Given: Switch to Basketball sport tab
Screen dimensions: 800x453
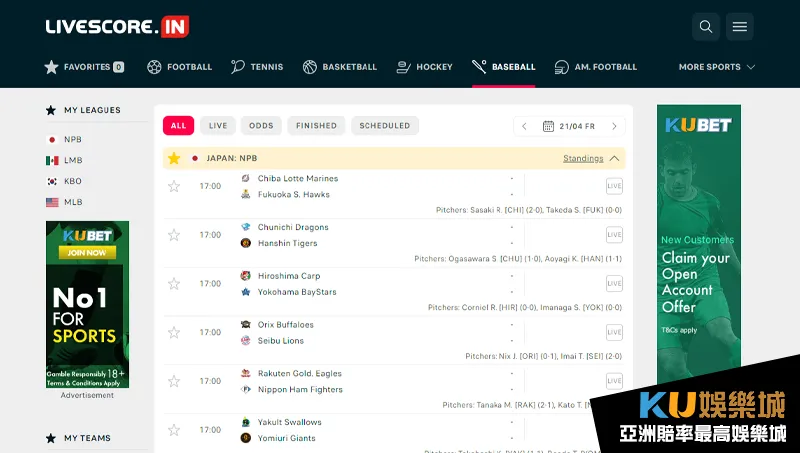Looking at the screenshot, I should (x=340, y=67).
